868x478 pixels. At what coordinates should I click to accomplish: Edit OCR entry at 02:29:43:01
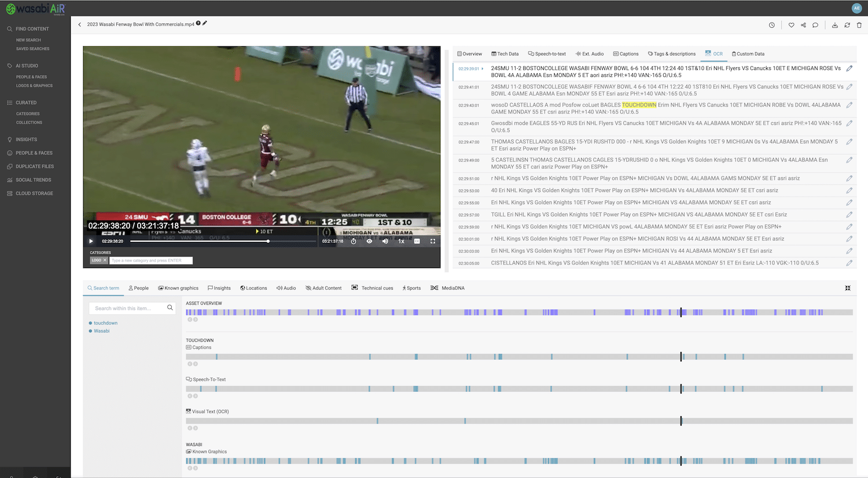849,105
